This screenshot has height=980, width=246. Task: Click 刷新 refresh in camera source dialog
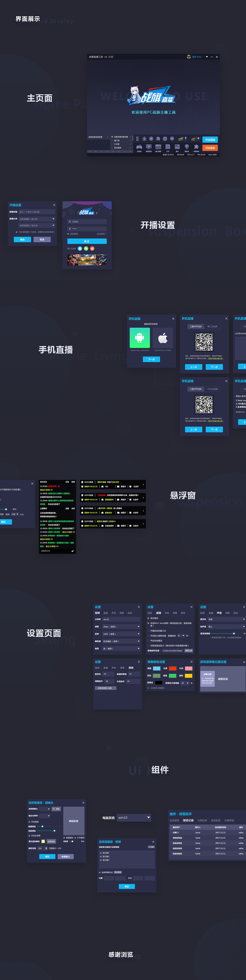(56, 809)
